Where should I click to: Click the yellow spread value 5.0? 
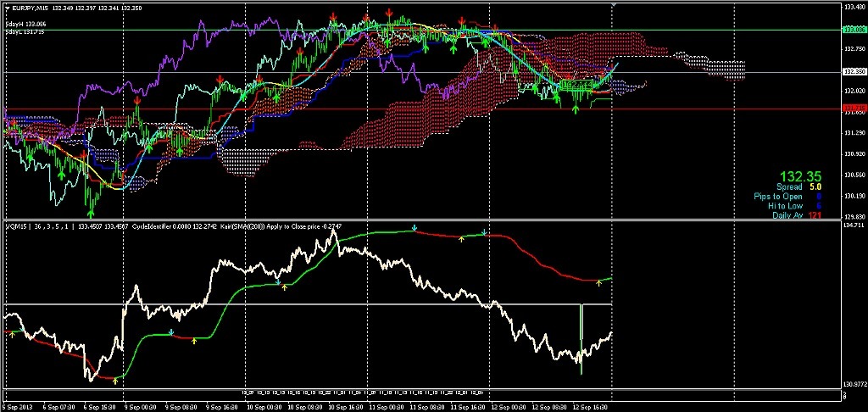[x=815, y=187]
